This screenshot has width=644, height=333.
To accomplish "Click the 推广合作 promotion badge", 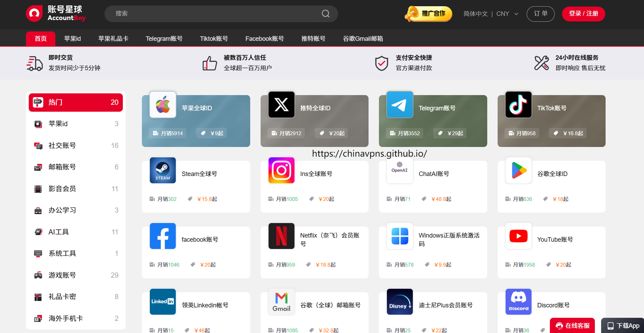I will click(x=429, y=14).
